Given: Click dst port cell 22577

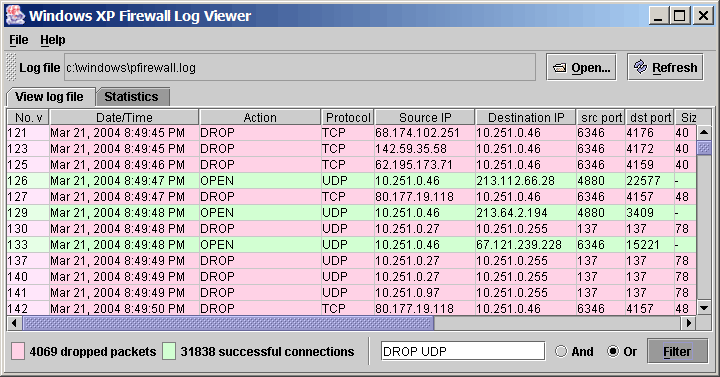Looking at the screenshot, I should 650,181.
